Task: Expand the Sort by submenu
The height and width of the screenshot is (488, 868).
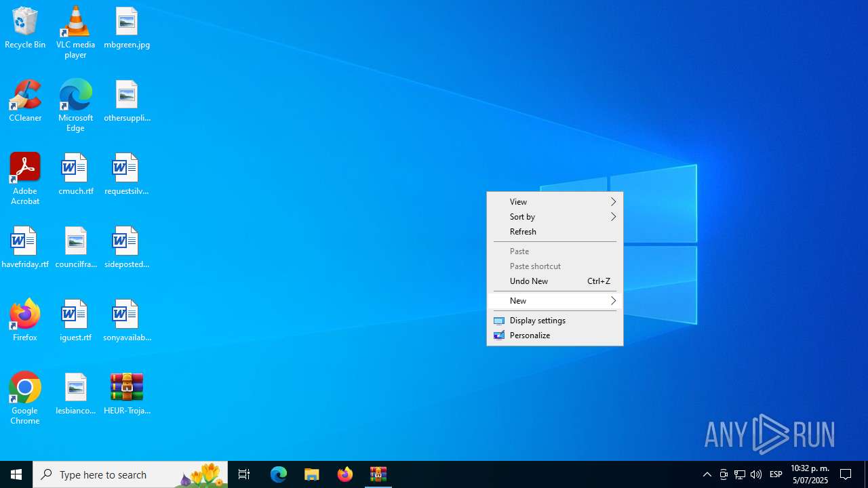Action: 555,217
